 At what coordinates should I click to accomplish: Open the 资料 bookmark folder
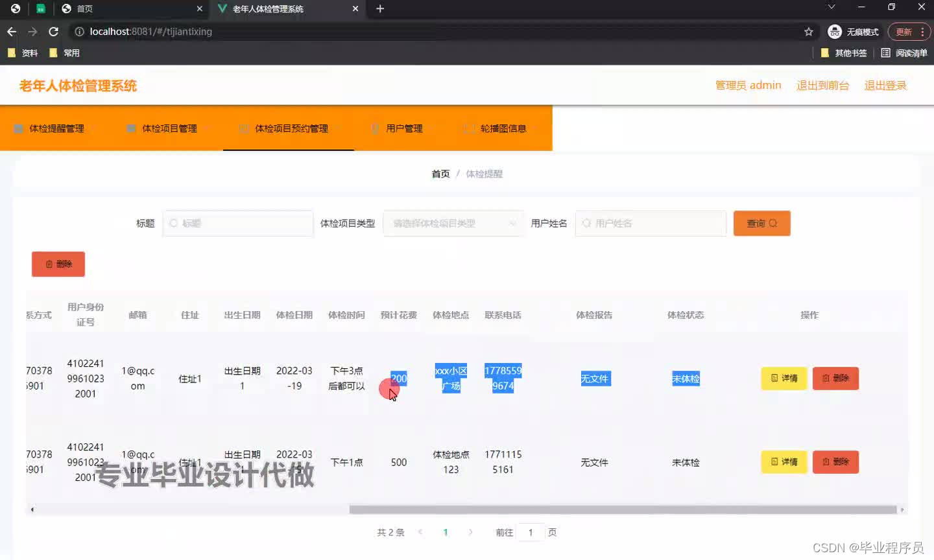[x=23, y=53]
